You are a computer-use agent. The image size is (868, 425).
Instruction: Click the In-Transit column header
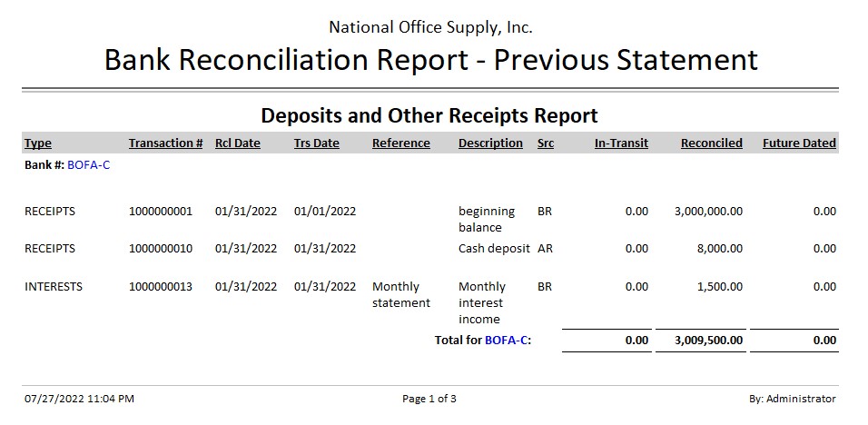[x=621, y=143]
